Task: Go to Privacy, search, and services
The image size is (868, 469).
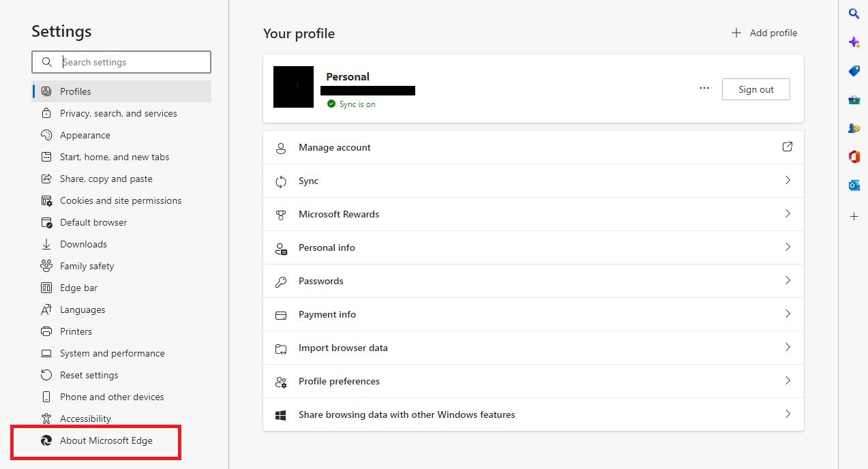Action: [x=118, y=113]
